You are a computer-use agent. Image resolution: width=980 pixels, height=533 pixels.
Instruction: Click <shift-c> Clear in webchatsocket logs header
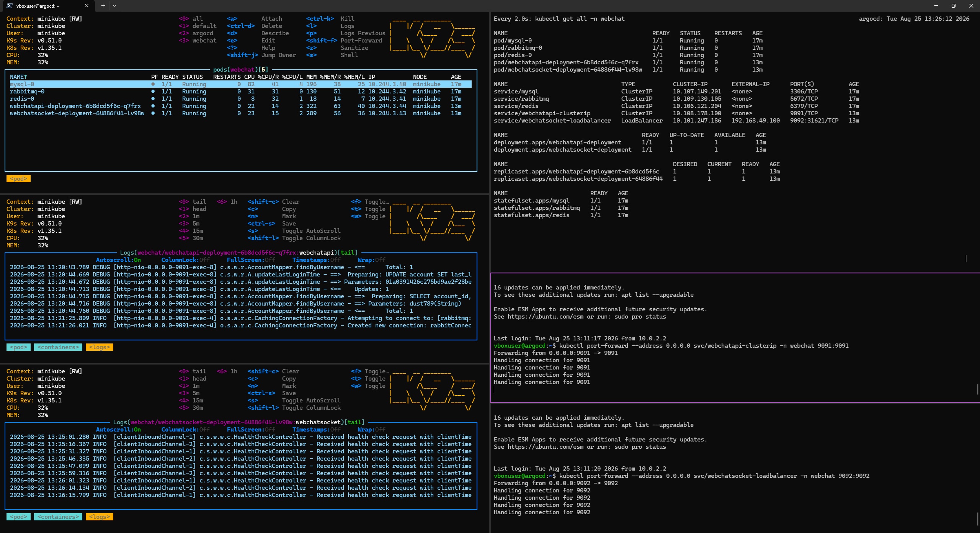coord(273,371)
